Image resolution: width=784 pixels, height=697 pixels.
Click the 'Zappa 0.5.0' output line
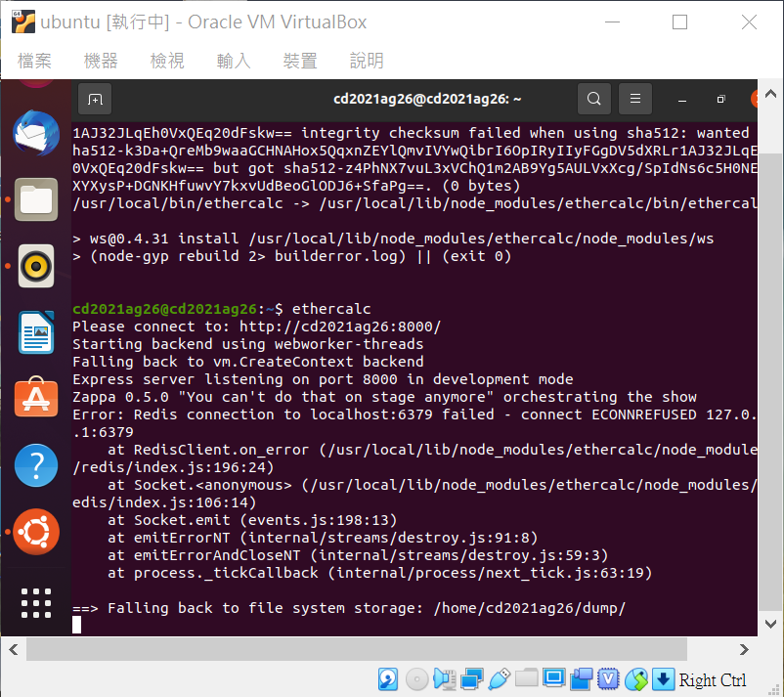[x=384, y=397]
